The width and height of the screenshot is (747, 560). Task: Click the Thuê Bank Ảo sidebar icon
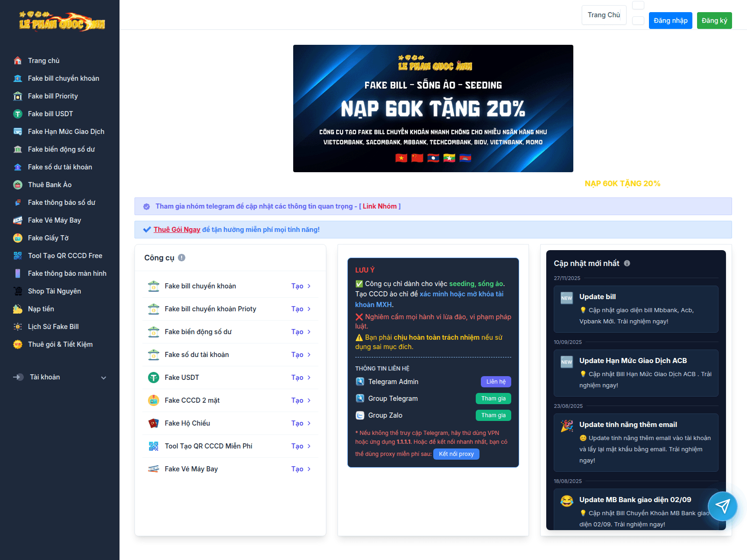(18, 185)
